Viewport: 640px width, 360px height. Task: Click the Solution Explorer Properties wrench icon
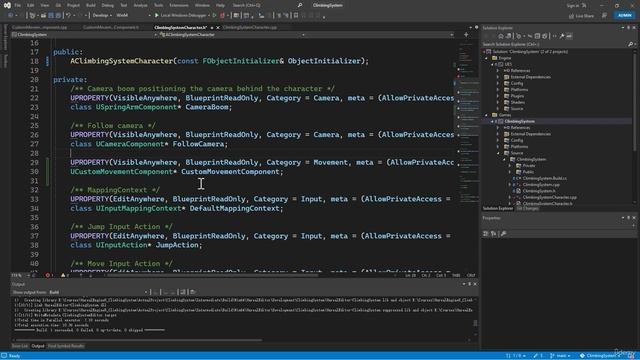click(562, 36)
